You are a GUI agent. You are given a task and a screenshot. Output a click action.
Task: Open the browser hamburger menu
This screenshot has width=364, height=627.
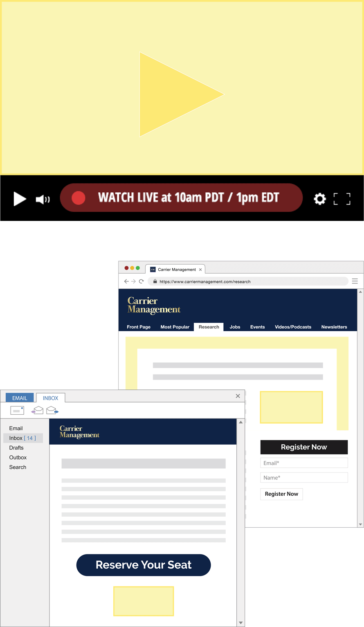click(355, 281)
